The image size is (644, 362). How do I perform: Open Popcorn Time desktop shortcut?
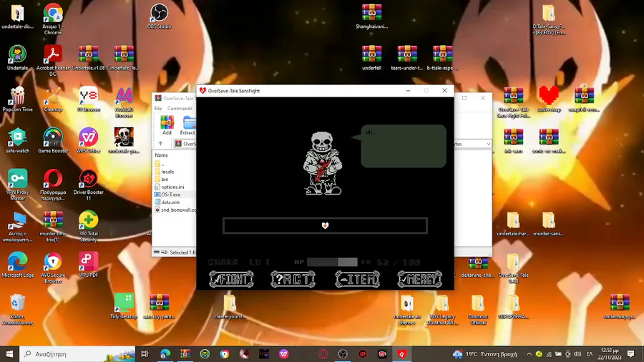[x=17, y=99]
